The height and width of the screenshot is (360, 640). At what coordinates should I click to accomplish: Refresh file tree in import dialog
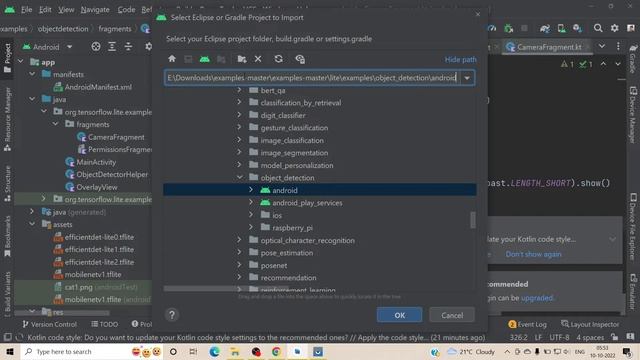(278, 59)
